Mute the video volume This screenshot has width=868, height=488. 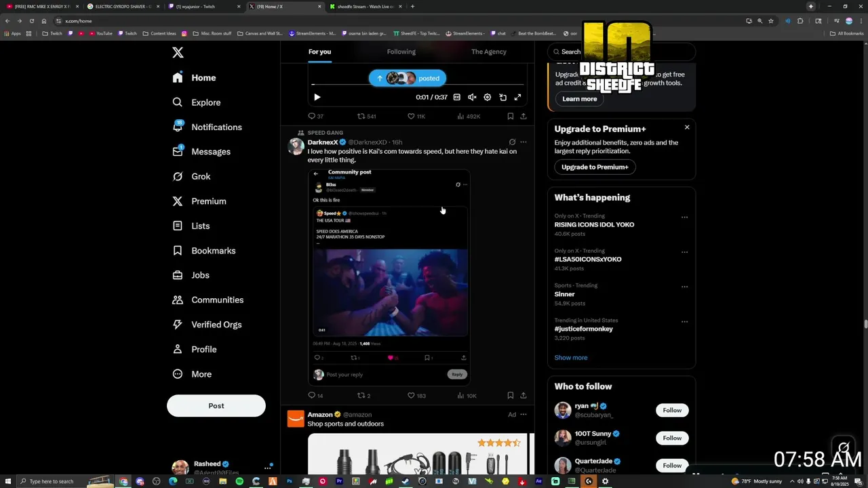point(472,97)
